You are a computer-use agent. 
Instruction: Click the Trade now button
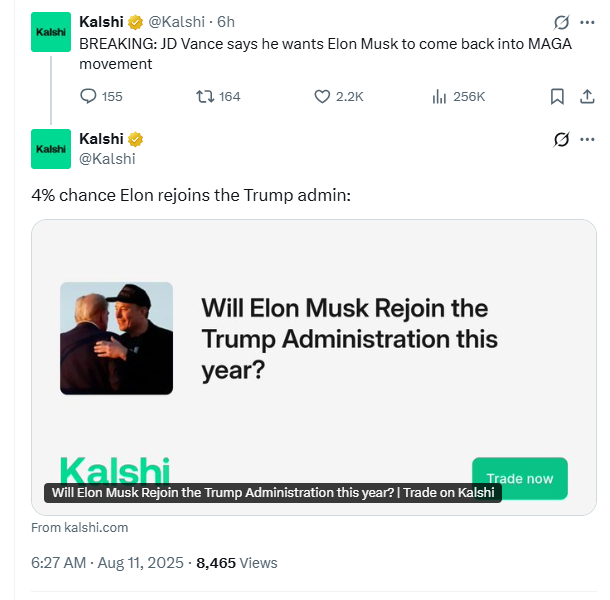[520, 478]
